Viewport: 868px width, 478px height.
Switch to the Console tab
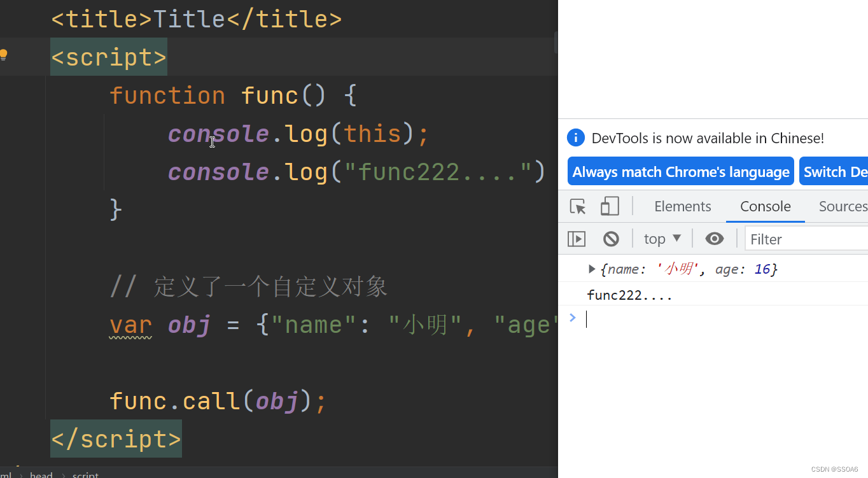pos(766,206)
